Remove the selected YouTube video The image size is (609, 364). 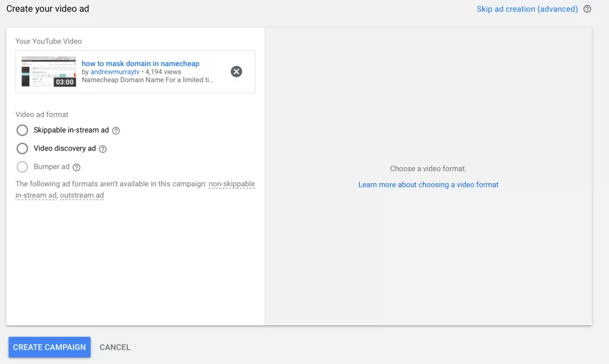[x=236, y=71]
